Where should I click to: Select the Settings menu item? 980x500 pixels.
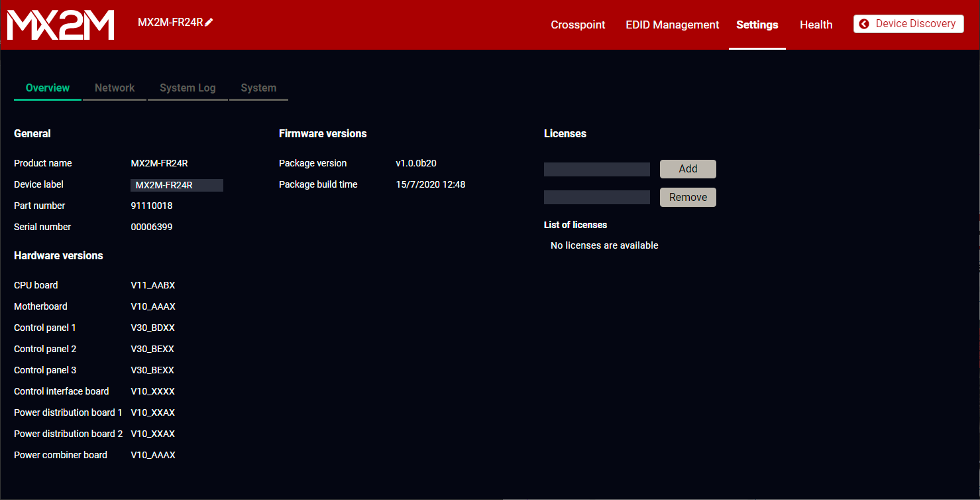757,25
